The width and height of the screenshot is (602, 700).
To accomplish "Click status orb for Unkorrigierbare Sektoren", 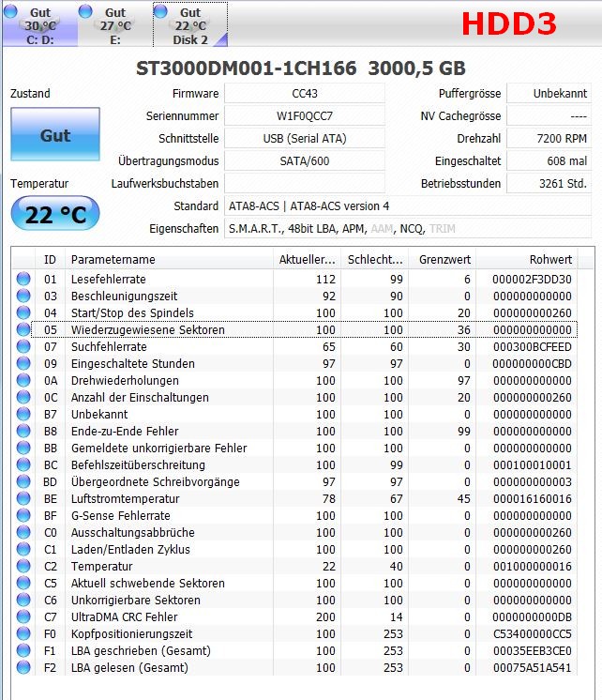I will coord(23,600).
